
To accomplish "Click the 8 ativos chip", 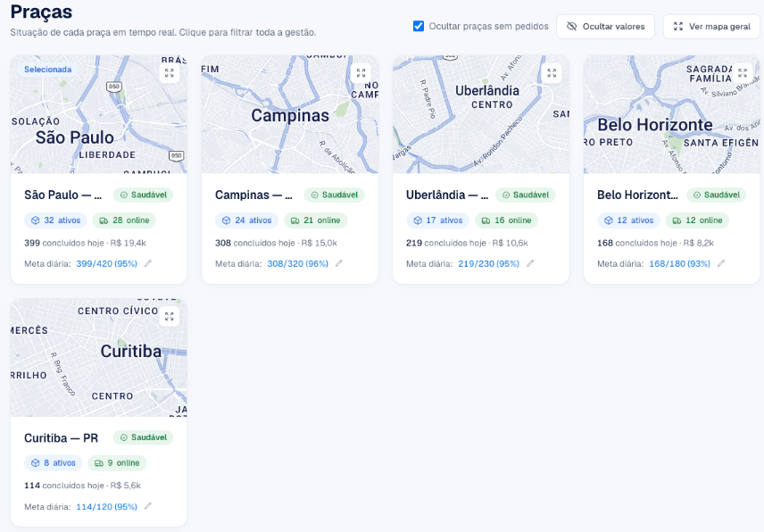I will coord(54,462).
